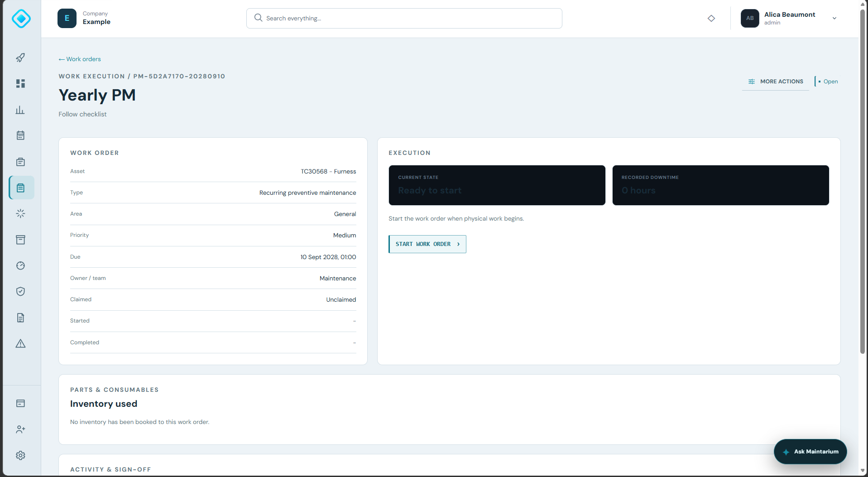
Task: Open the rocket launch sidebar icon
Action: click(20, 58)
